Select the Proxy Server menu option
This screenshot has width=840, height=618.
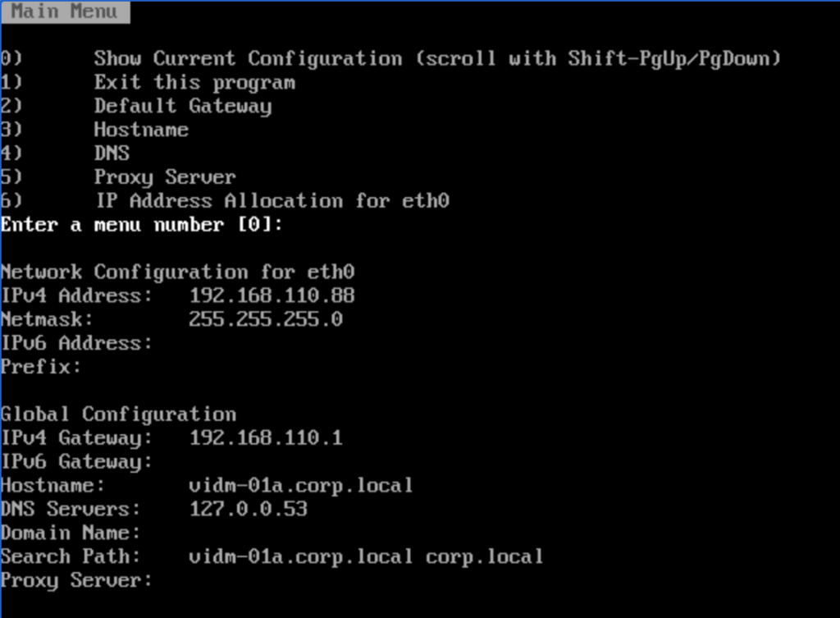(x=164, y=177)
